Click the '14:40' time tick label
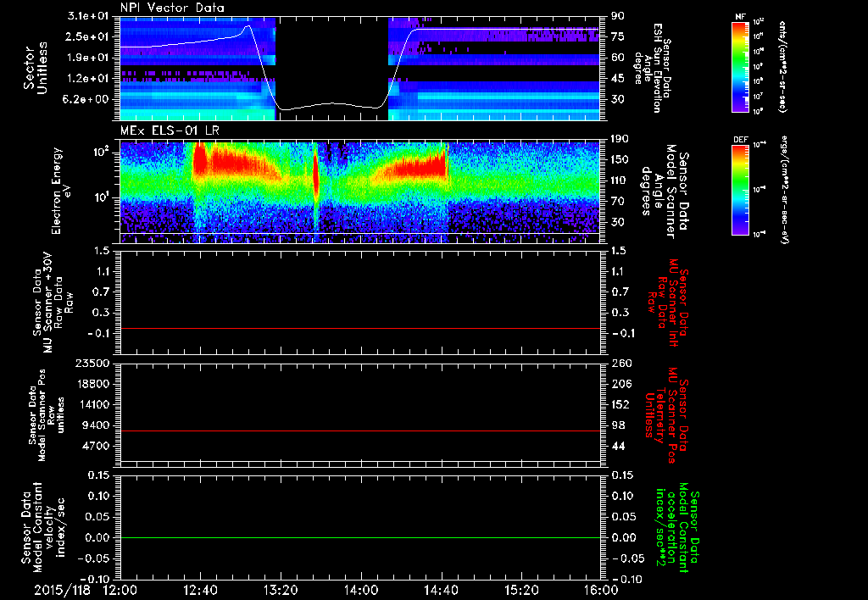This screenshot has width=868, height=600. [x=441, y=590]
